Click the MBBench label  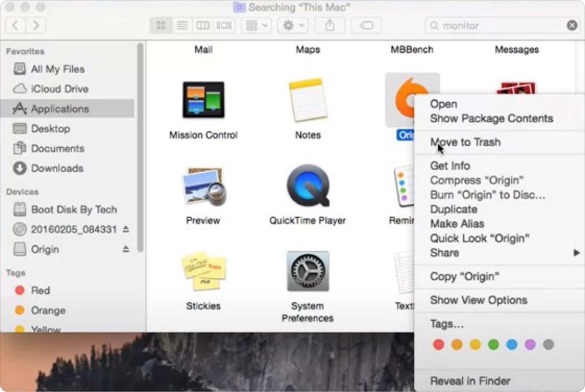412,49
